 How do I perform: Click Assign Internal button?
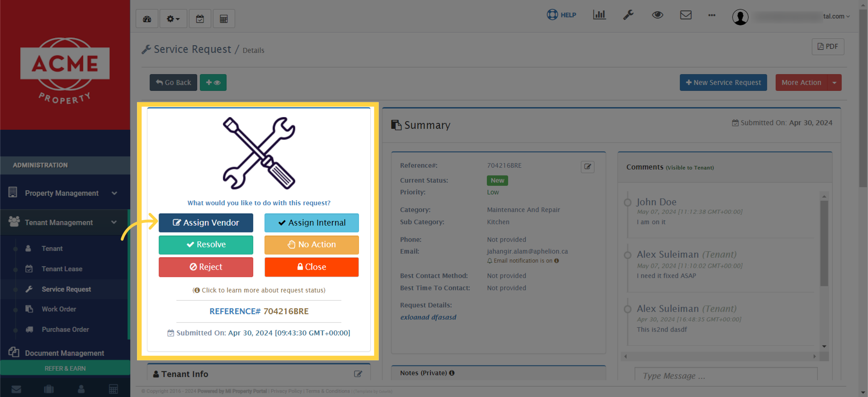pos(311,222)
